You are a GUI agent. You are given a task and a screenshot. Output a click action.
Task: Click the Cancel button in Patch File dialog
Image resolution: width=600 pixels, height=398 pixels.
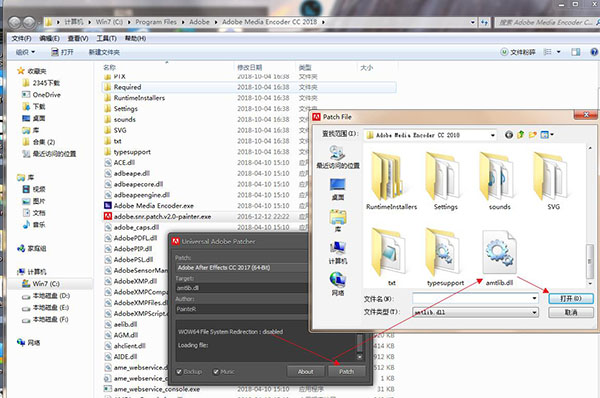571,313
